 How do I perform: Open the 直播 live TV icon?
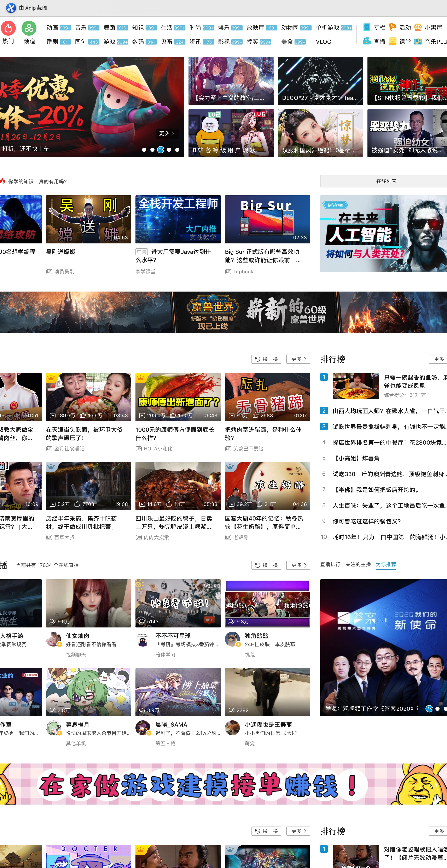[367, 41]
